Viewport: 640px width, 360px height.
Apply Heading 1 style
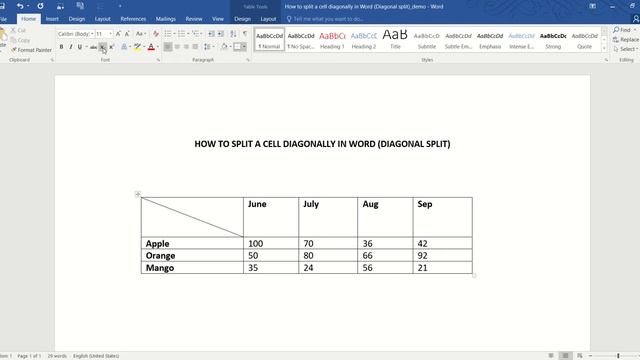coord(332,40)
